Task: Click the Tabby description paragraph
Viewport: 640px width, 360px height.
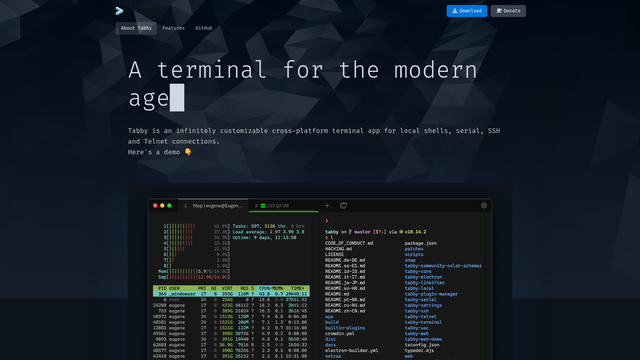Action: (x=313, y=136)
